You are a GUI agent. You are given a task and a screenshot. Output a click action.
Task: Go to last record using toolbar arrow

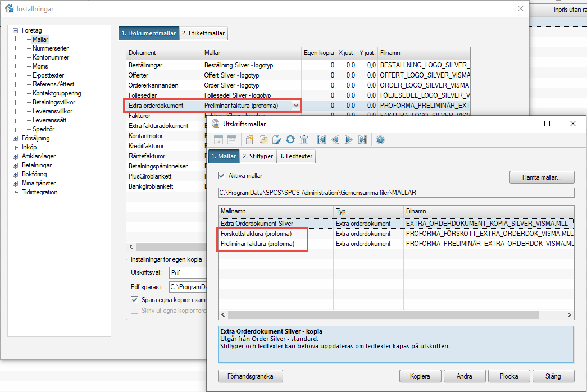click(362, 140)
